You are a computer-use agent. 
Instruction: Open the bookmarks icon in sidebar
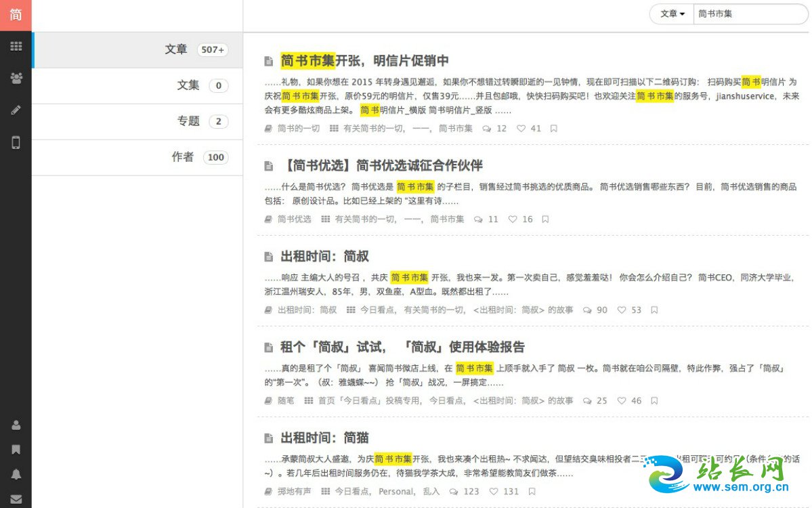(x=16, y=450)
